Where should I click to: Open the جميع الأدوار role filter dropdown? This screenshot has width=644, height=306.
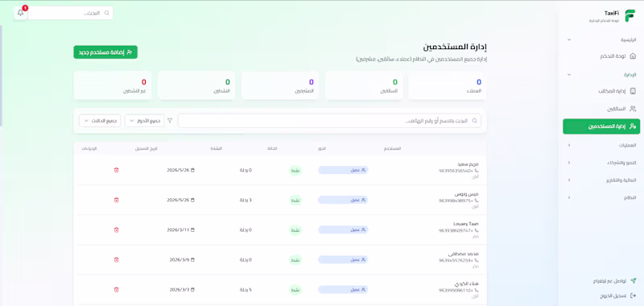pyautogui.click(x=144, y=121)
